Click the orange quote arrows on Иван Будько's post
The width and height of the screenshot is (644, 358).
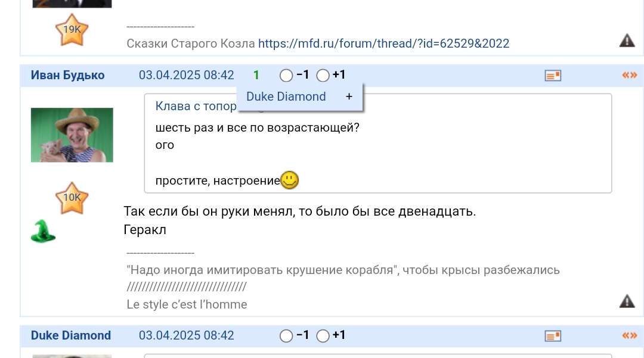coord(629,75)
